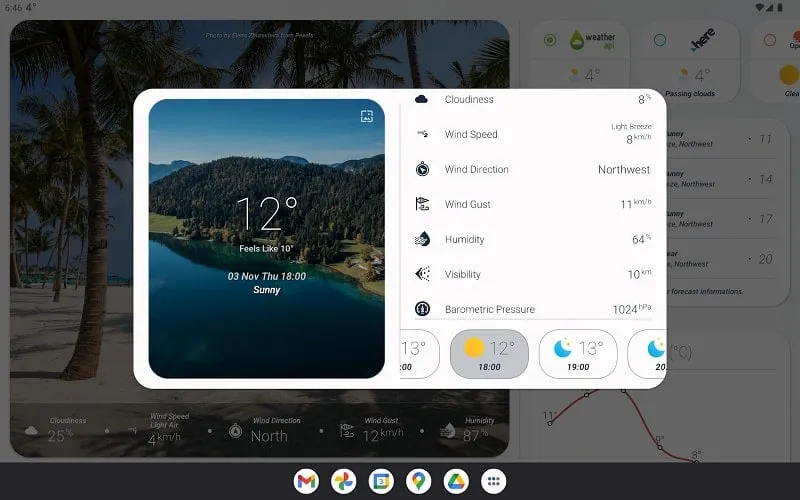Tap the background Humidity 87% value
The image size is (800, 500).
(475, 435)
